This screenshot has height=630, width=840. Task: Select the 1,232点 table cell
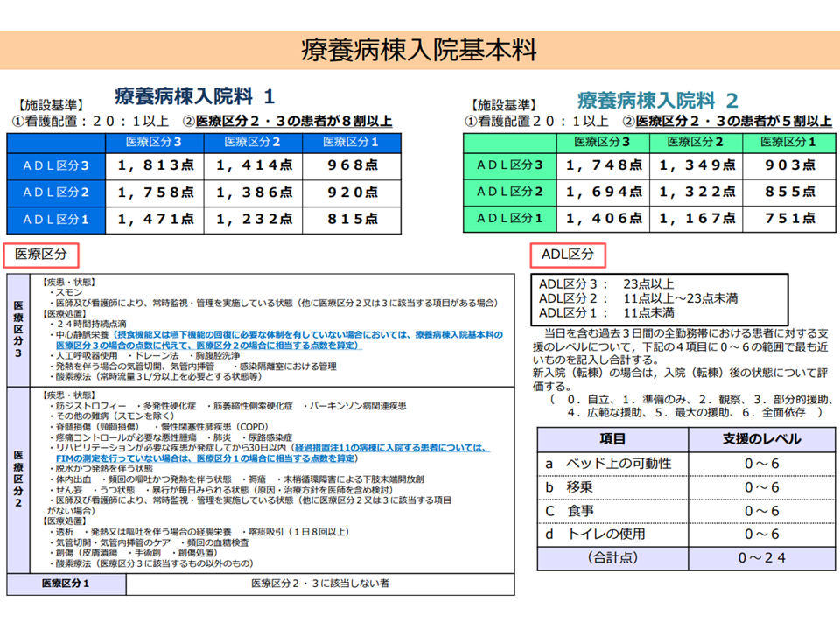tap(253, 220)
